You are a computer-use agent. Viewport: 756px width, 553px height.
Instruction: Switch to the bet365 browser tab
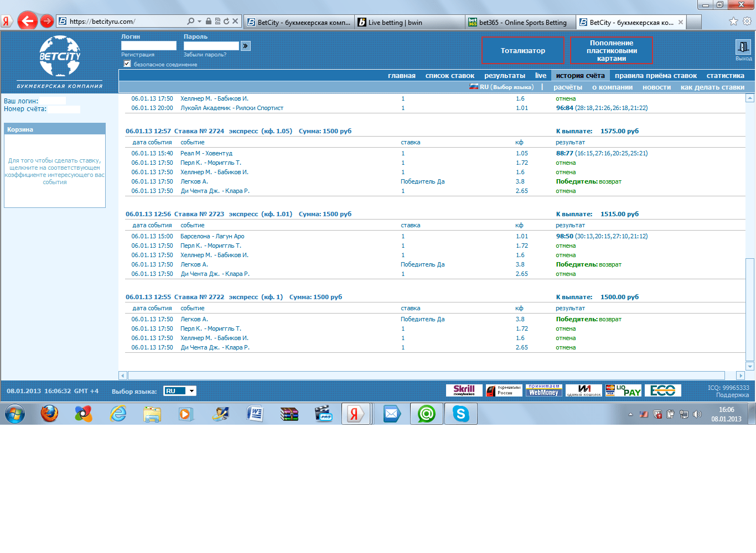point(519,23)
